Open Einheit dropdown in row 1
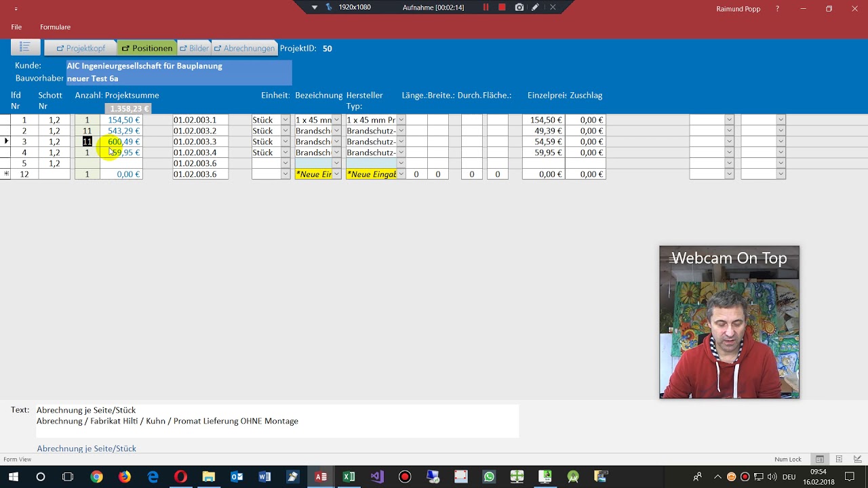Screen dimensions: 868x488 tap(285, 120)
